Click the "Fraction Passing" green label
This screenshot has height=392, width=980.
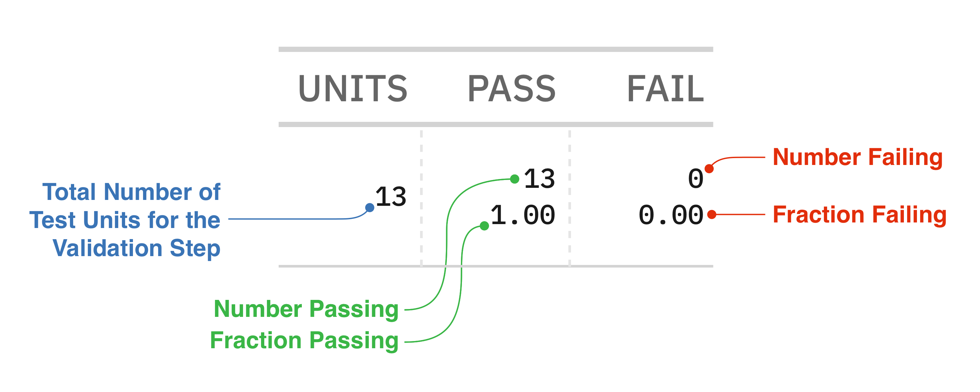[x=304, y=340]
